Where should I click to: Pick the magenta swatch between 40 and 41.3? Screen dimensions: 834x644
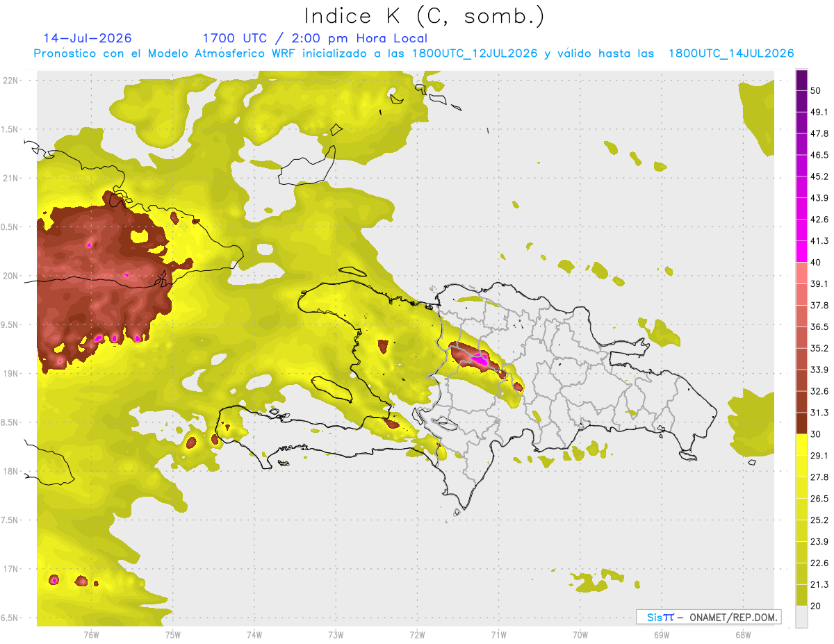pos(801,251)
